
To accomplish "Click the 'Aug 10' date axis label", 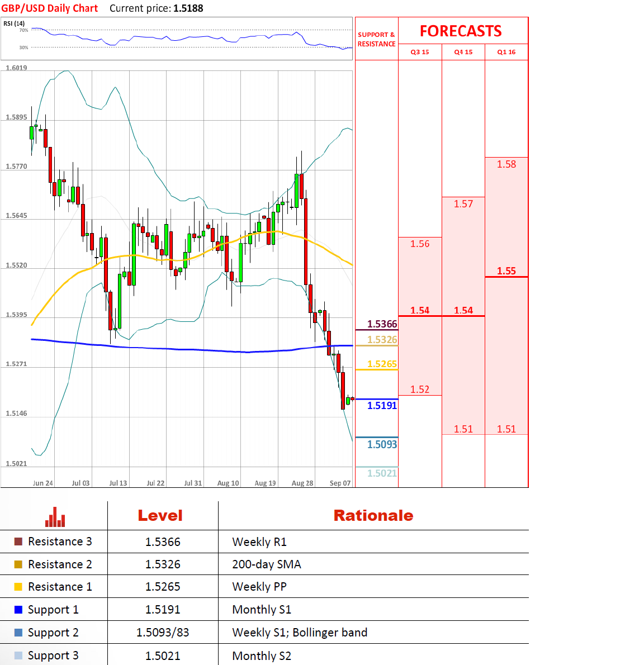I will [x=228, y=483].
